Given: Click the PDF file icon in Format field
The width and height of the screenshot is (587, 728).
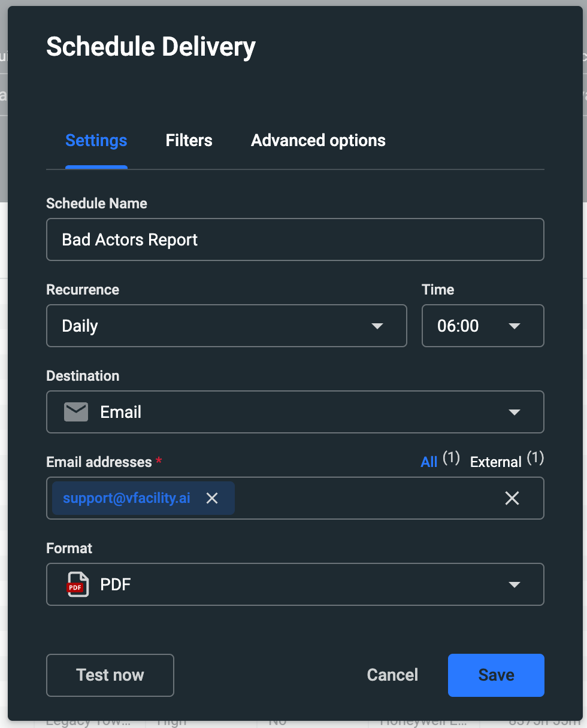Looking at the screenshot, I should point(77,584).
